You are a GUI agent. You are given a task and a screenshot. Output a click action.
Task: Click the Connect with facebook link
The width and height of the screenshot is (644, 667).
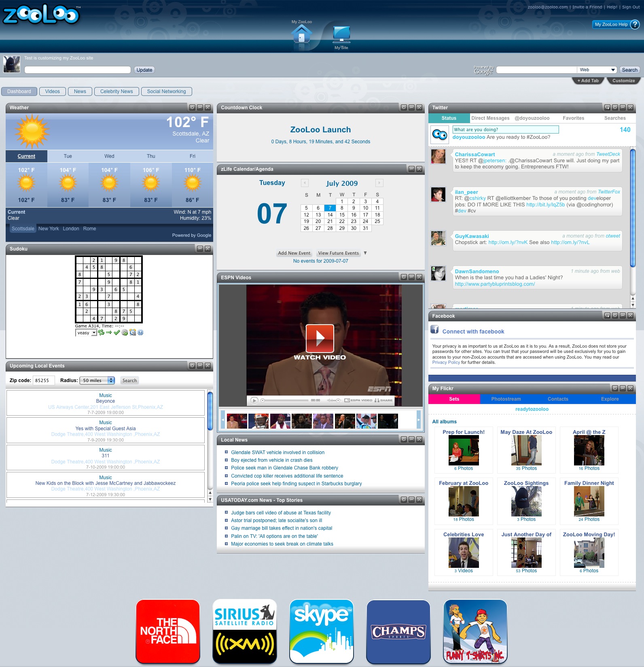(x=473, y=331)
